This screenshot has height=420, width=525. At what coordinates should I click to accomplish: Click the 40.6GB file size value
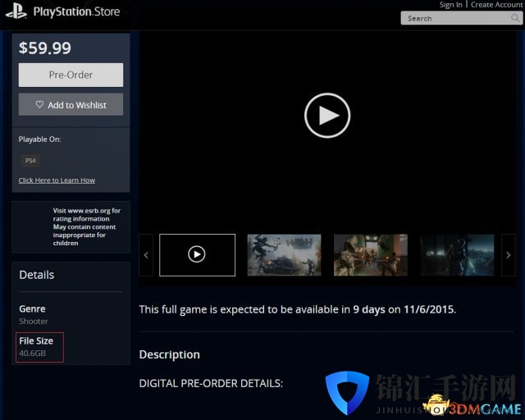coord(32,354)
